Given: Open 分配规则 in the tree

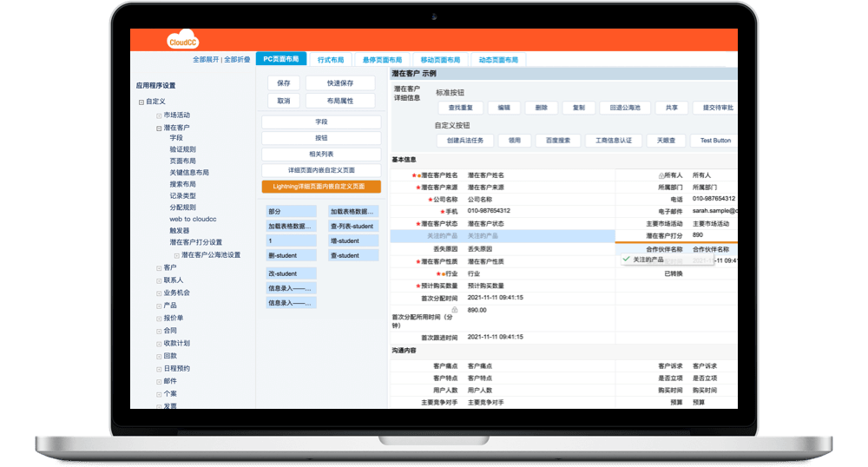Looking at the screenshot, I should click(x=182, y=207).
